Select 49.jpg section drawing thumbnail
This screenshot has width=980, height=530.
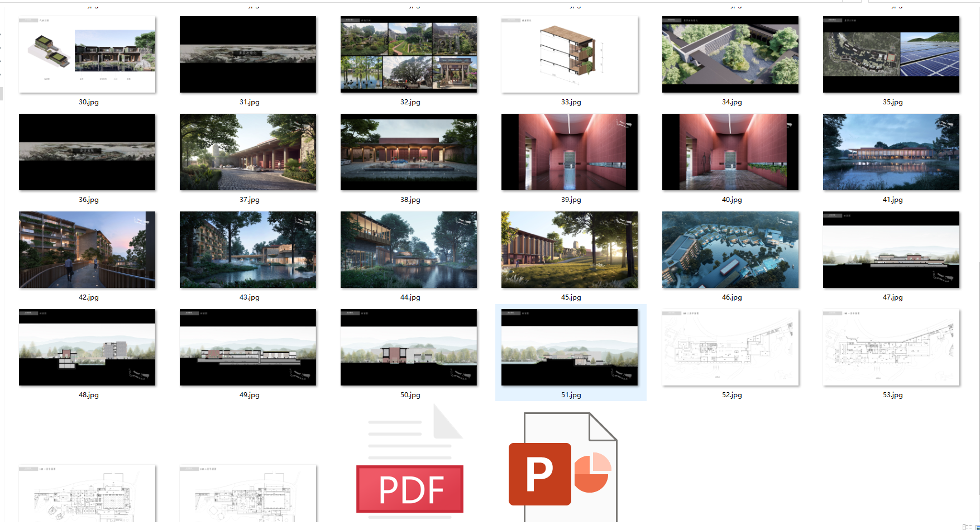pyautogui.click(x=248, y=347)
